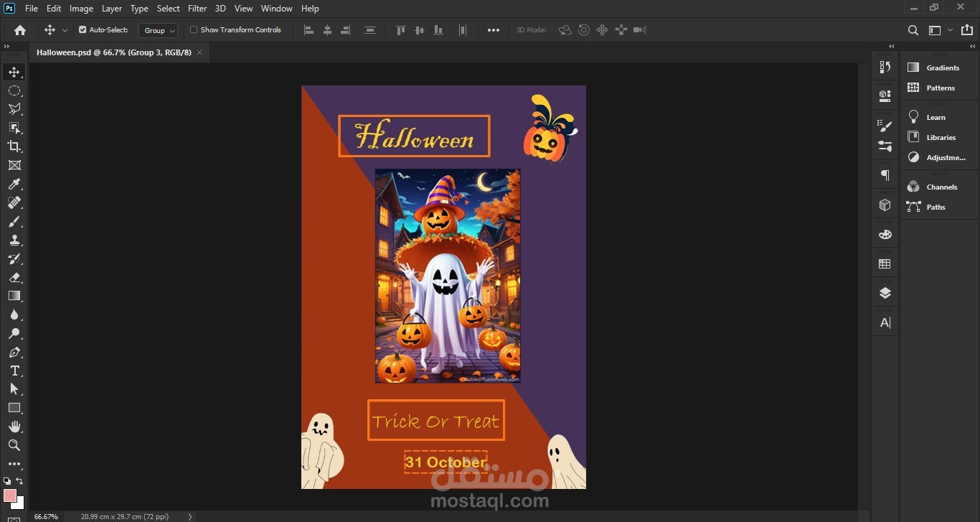Uncheck the Auto-Select checkbox

pyautogui.click(x=83, y=30)
